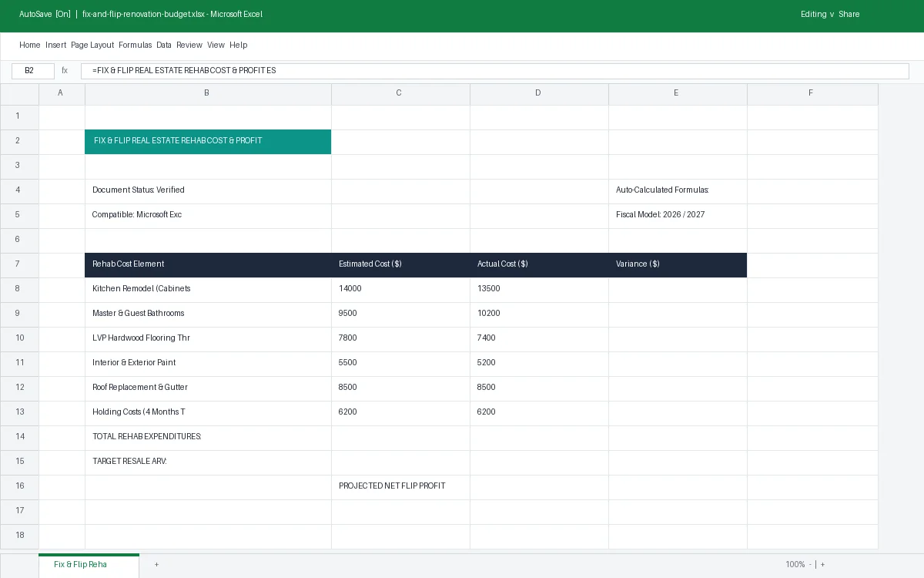
Task: Open the Formulas tab
Action: point(135,45)
